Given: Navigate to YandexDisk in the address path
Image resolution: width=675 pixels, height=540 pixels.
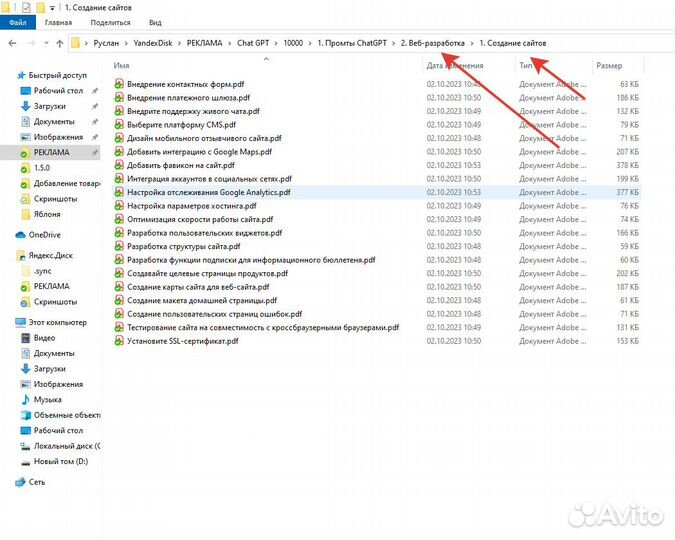Looking at the screenshot, I should click(x=152, y=43).
